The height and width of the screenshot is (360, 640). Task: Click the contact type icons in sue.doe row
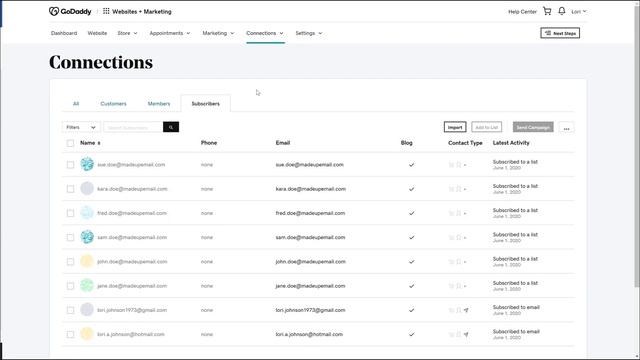click(x=457, y=165)
